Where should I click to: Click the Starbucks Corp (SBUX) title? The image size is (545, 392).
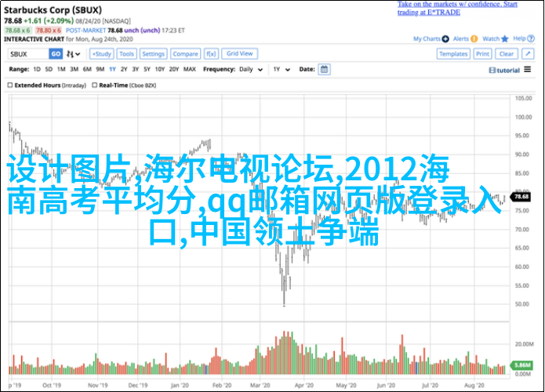click(53, 10)
